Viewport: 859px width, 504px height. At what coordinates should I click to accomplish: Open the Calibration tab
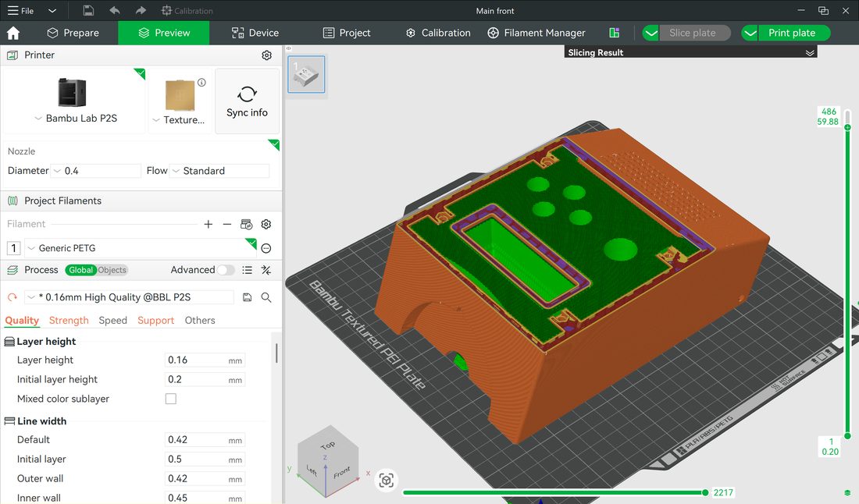[438, 33]
